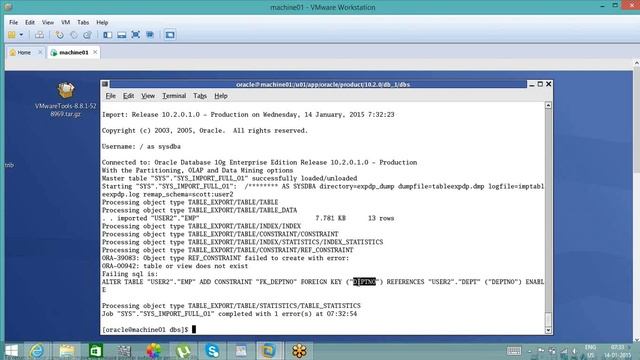Minimize the oracle terminal window
The height and width of the screenshot is (360, 640).
click(x=531, y=84)
